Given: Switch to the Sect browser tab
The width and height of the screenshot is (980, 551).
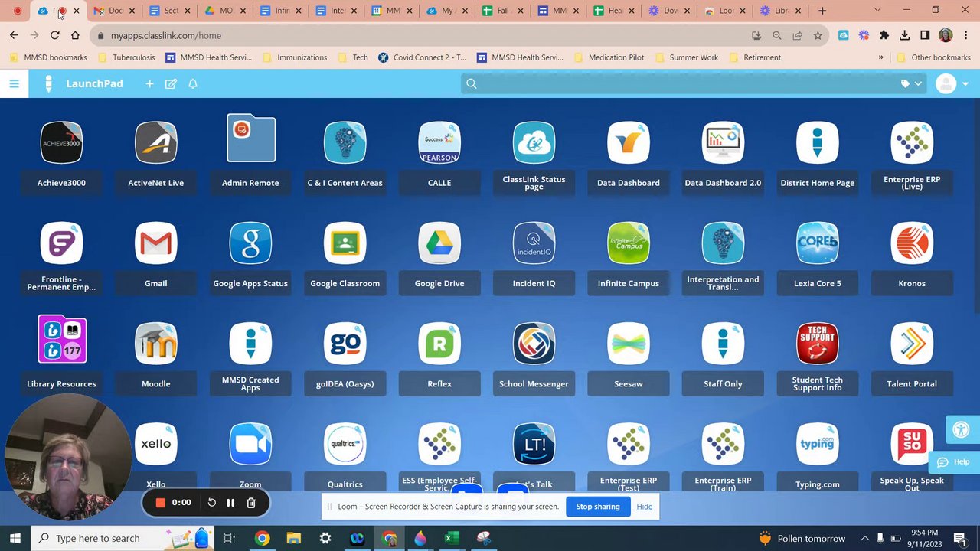Looking at the screenshot, I should coord(168,11).
